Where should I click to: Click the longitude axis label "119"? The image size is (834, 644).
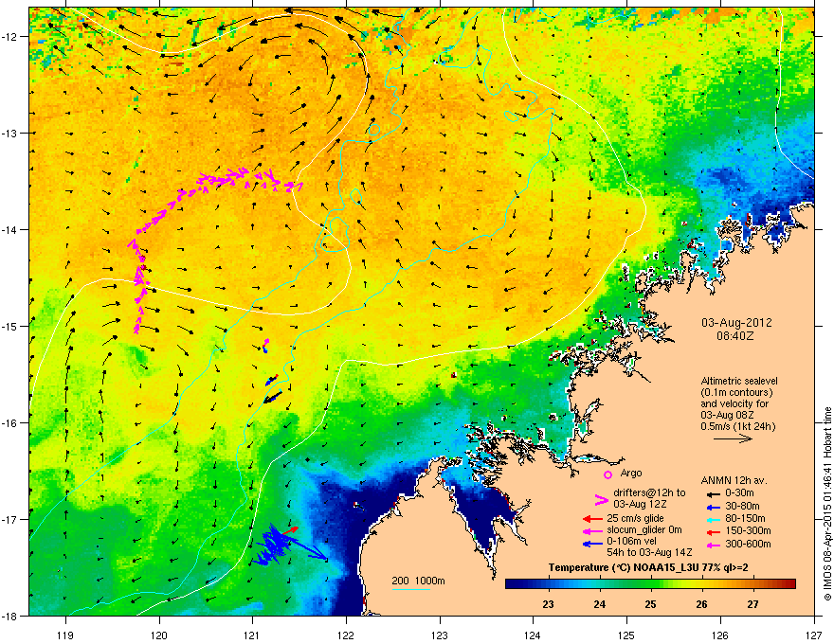65,635
